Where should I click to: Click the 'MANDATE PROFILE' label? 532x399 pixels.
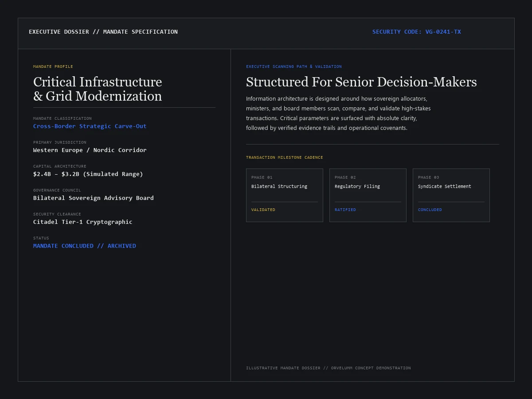coord(53,66)
